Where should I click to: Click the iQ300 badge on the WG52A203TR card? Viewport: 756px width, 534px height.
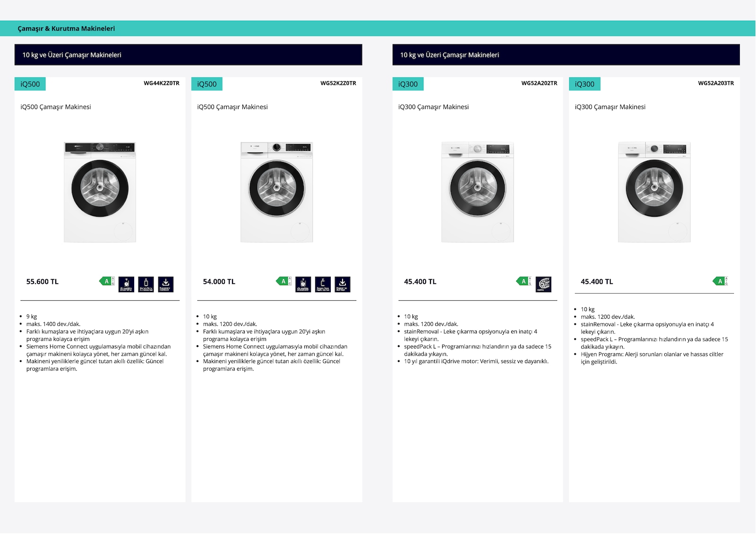(x=585, y=84)
